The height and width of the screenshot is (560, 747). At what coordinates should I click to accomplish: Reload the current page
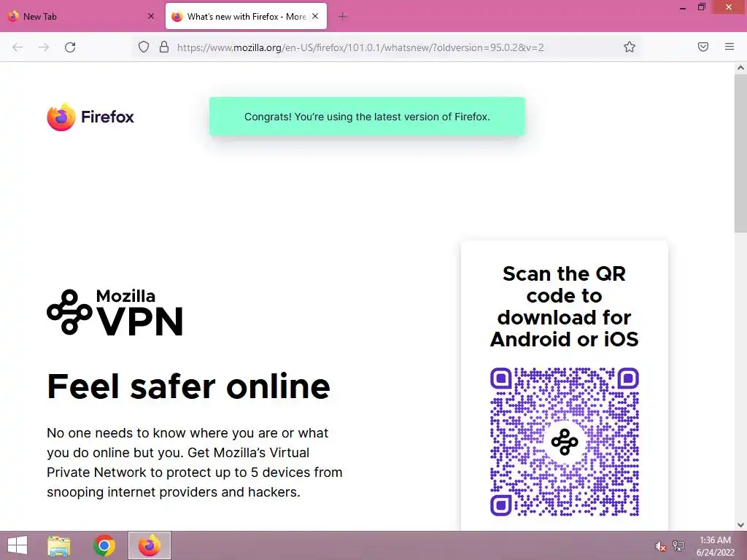pos(70,47)
